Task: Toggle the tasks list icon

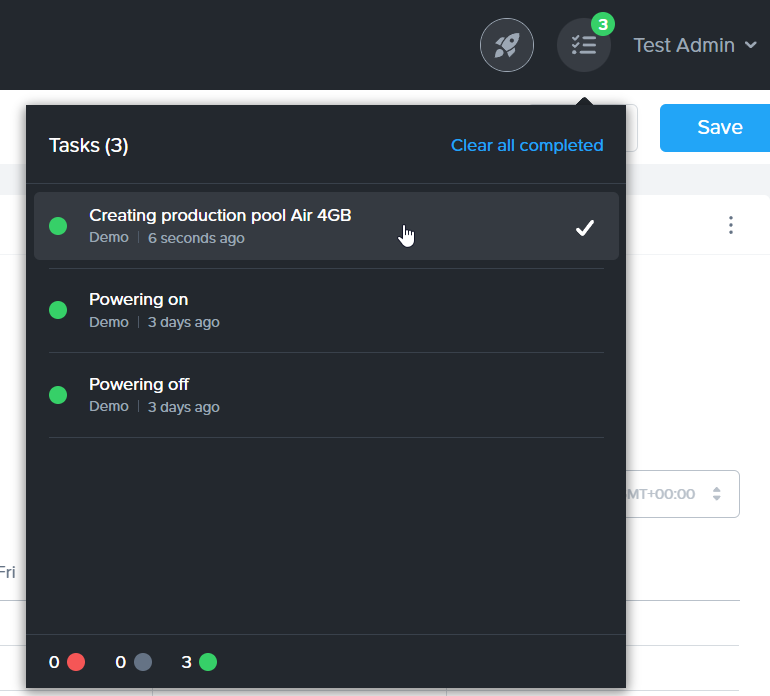Action: tap(583, 45)
